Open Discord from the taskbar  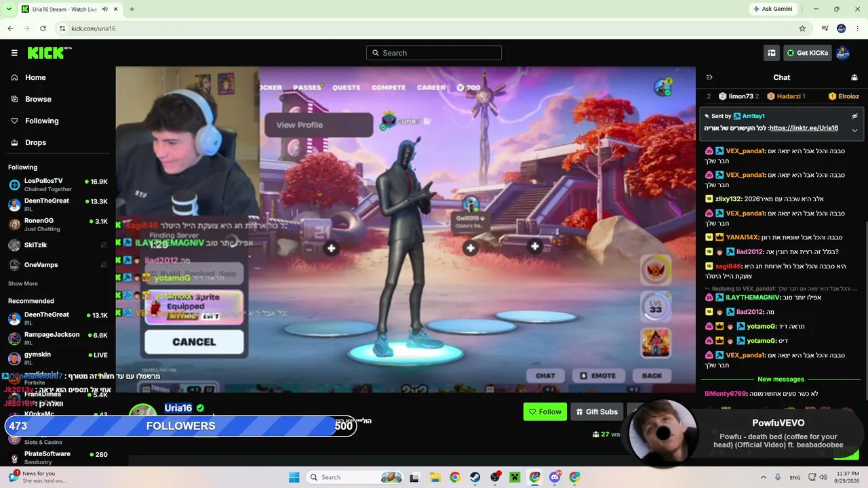click(555, 477)
